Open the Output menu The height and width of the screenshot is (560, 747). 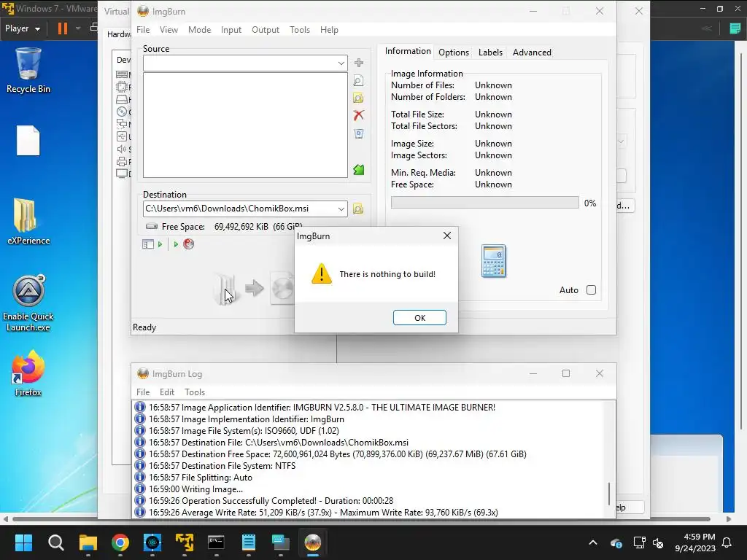pos(266,29)
